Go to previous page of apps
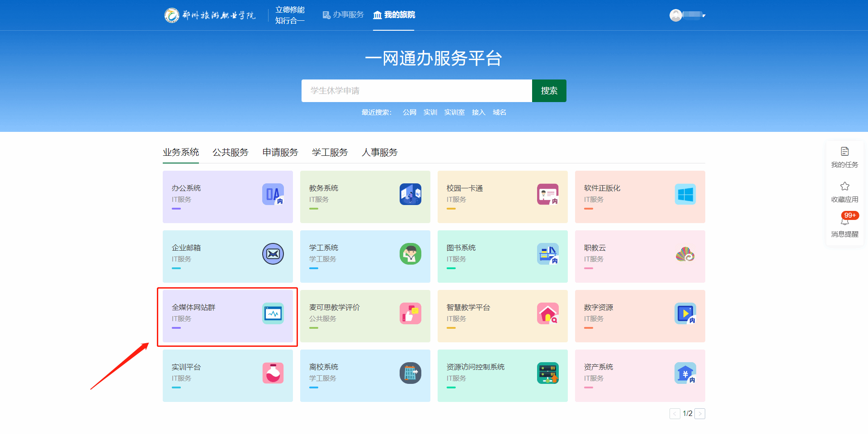The height and width of the screenshot is (434, 868). (675, 414)
